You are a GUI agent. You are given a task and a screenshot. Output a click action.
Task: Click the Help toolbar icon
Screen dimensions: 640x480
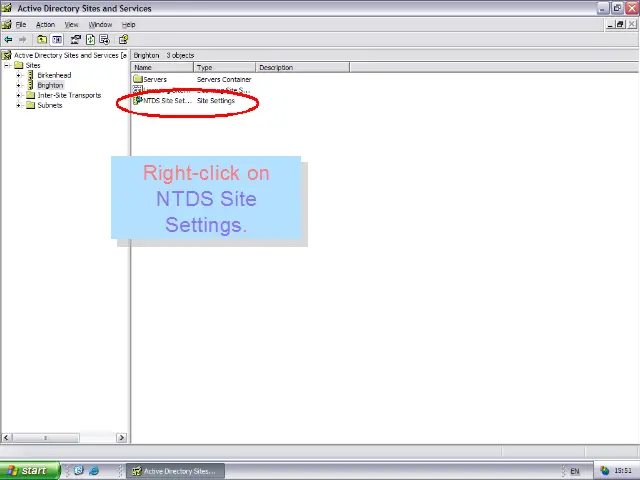point(123,40)
